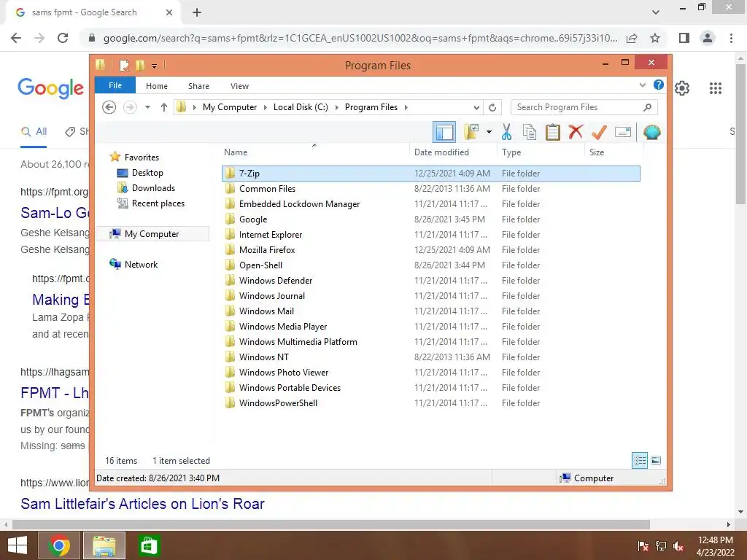Click the Explorer Back arrow button
Viewport: 747px width, 560px height.
click(x=109, y=107)
